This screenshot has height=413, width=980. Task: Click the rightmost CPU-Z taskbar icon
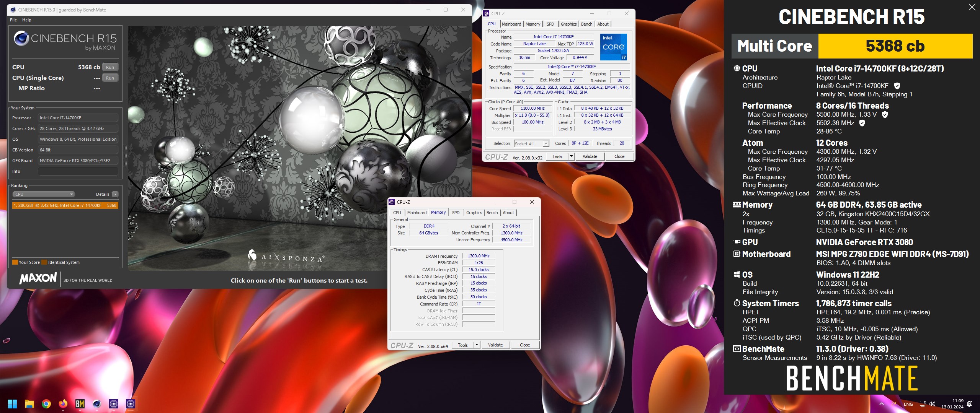pyautogui.click(x=131, y=404)
